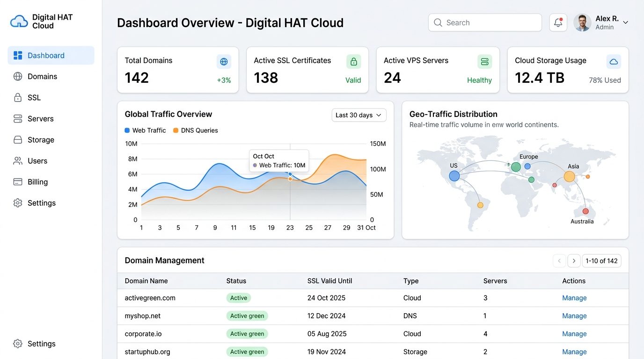Click the lock icon in Active SSL Certificates card
The height and width of the screenshot is (359, 644).
[354, 62]
